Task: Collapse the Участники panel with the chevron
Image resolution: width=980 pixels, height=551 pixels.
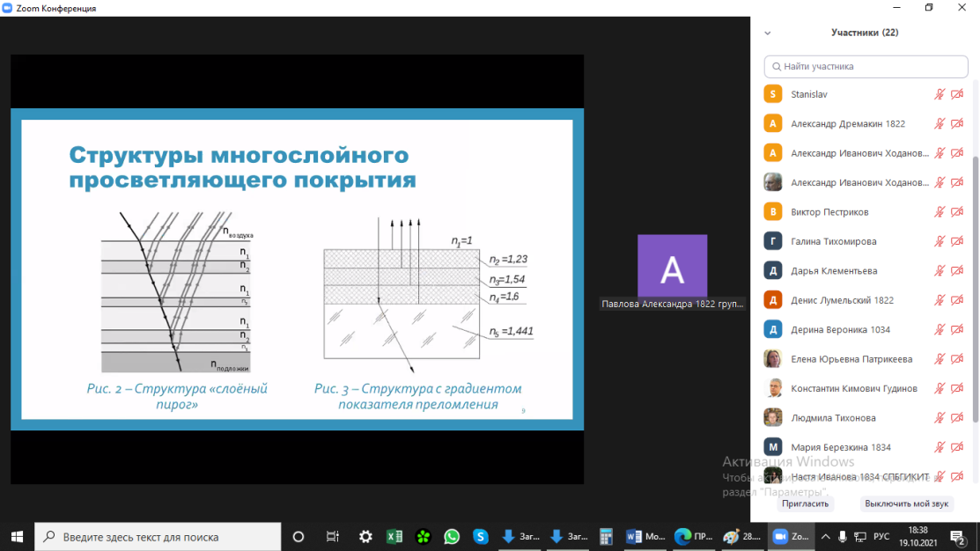Action: 767,33
